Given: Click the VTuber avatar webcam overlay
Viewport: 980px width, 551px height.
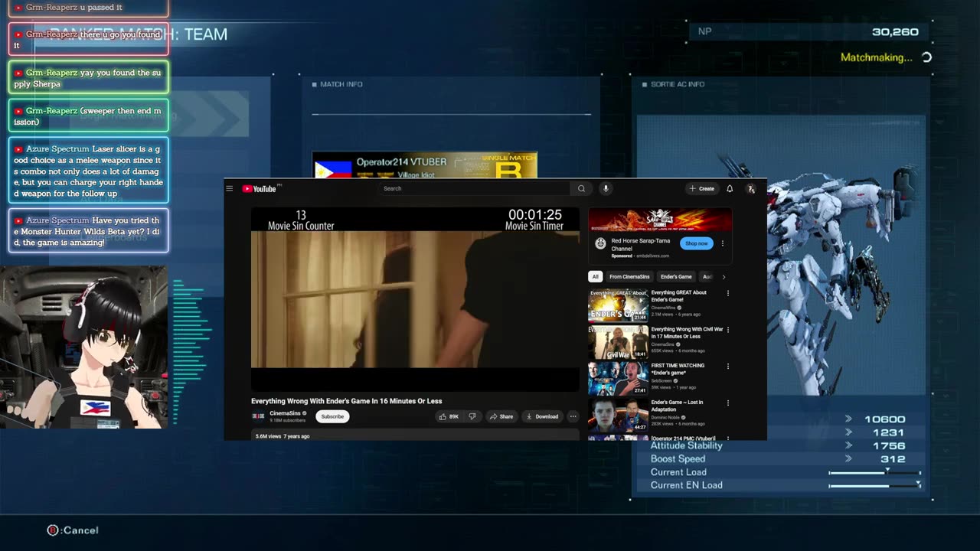Looking at the screenshot, I should click(x=83, y=347).
